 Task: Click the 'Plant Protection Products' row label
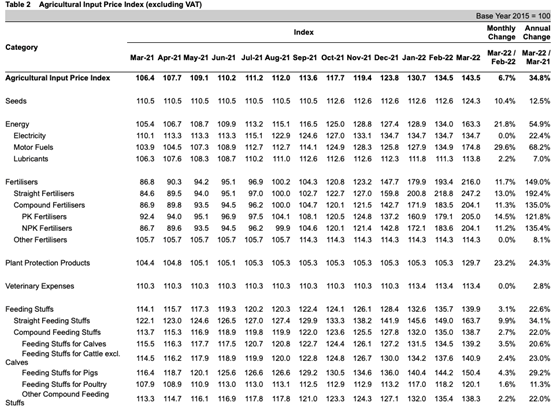48,263
